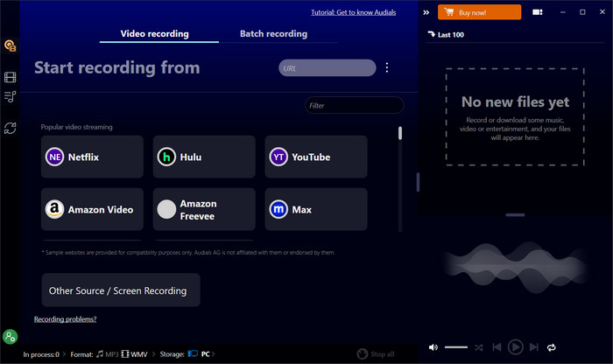Screen dimensions: 613x364
Task: Select the Max tile
Action: [x=316, y=209]
